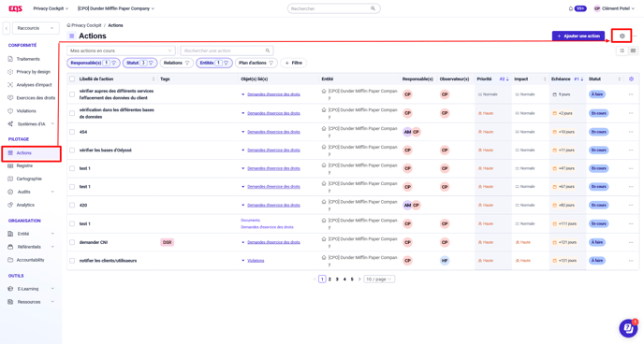Open the Clément Potel user menu

tap(614, 8)
